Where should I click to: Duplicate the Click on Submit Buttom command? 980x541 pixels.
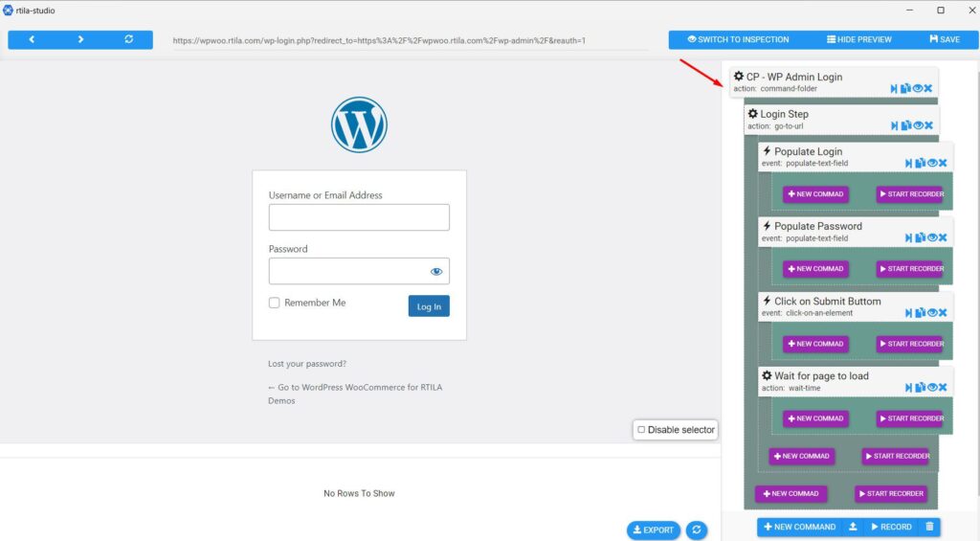921,312
